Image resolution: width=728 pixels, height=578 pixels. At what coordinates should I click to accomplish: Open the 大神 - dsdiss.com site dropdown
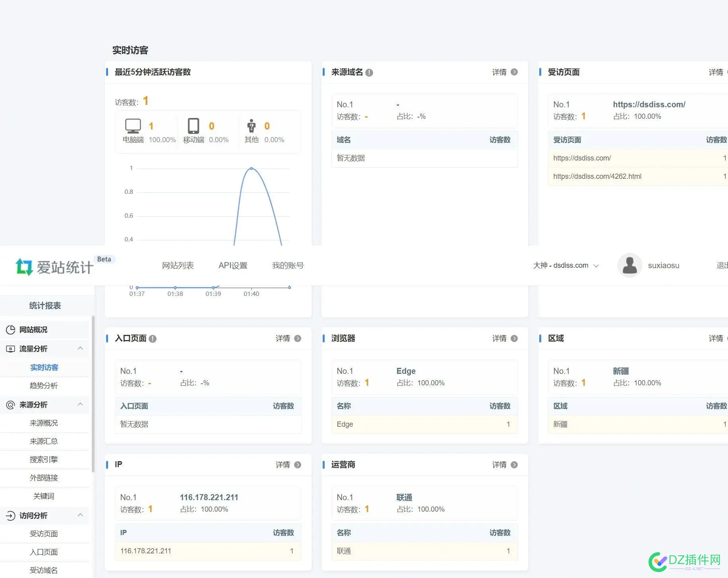(x=565, y=265)
